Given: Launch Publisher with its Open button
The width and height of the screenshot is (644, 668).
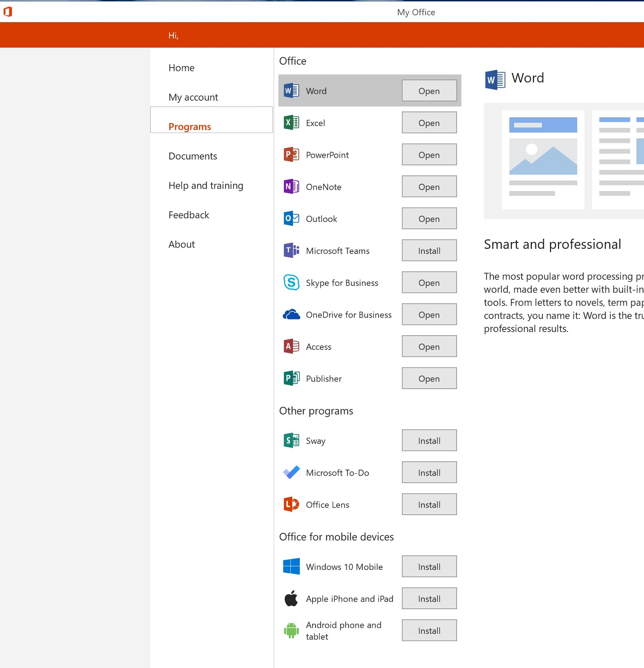Looking at the screenshot, I should [x=429, y=378].
